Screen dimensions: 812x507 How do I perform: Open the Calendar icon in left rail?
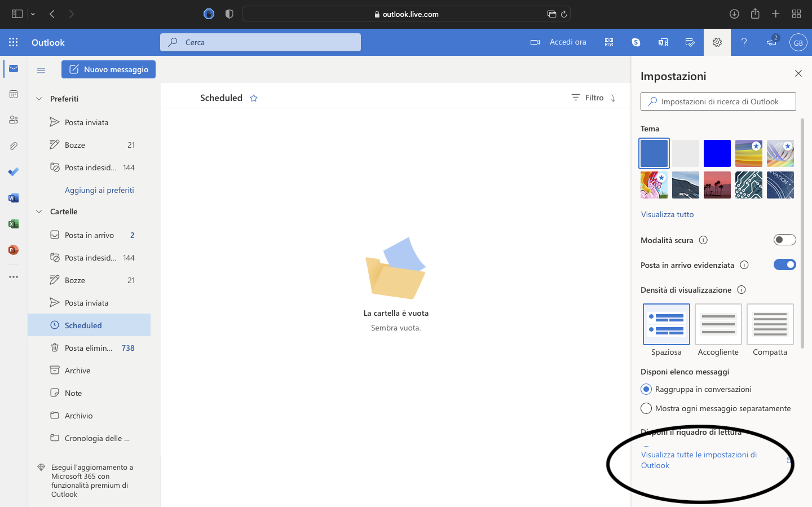click(x=14, y=94)
